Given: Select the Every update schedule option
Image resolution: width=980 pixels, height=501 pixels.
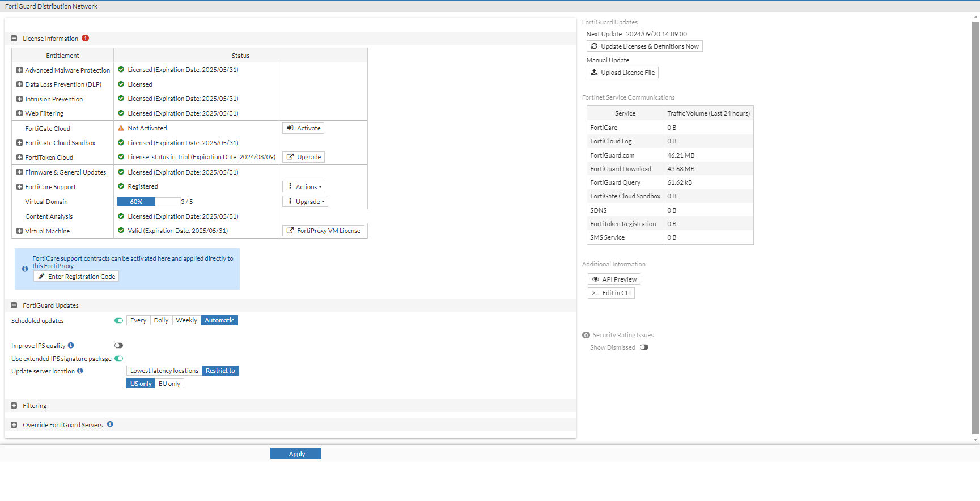Looking at the screenshot, I should pos(138,321).
